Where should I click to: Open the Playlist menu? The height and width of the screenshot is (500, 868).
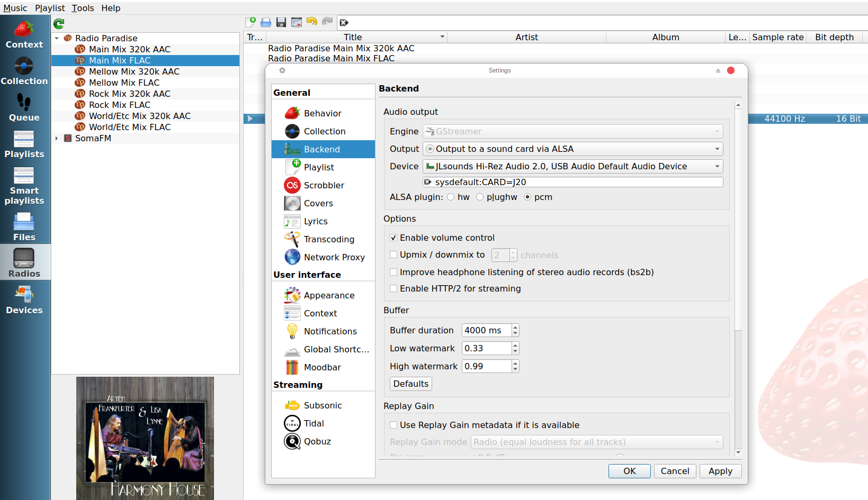pyautogui.click(x=50, y=8)
